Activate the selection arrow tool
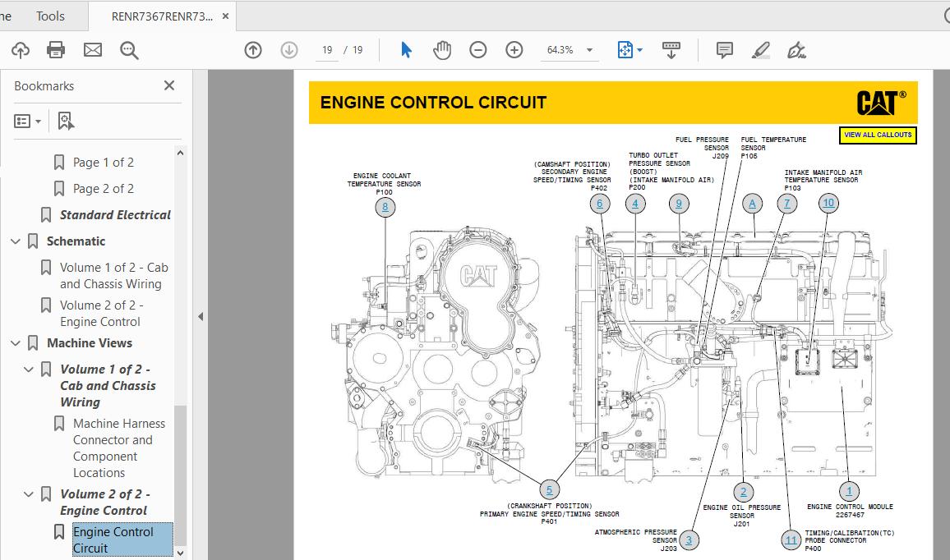The image size is (950, 560). (406, 49)
